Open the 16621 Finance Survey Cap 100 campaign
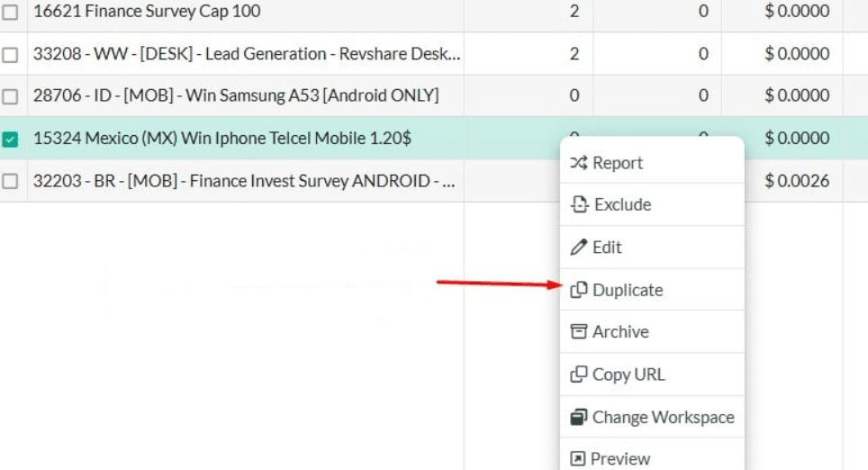The image size is (868, 470). click(x=147, y=12)
